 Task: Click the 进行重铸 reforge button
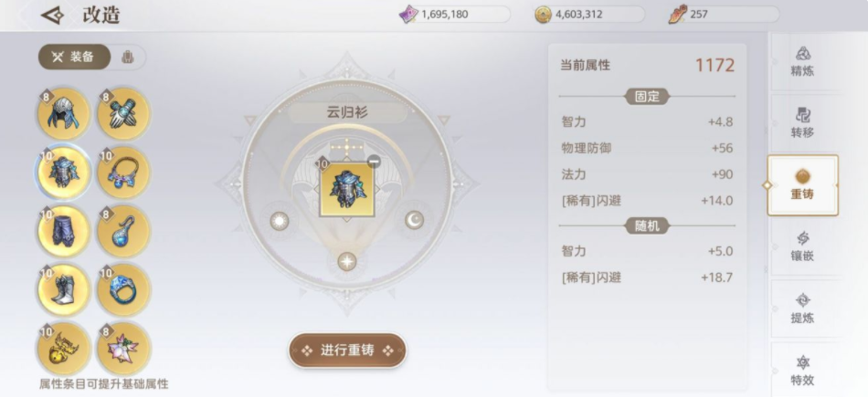point(347,350)
